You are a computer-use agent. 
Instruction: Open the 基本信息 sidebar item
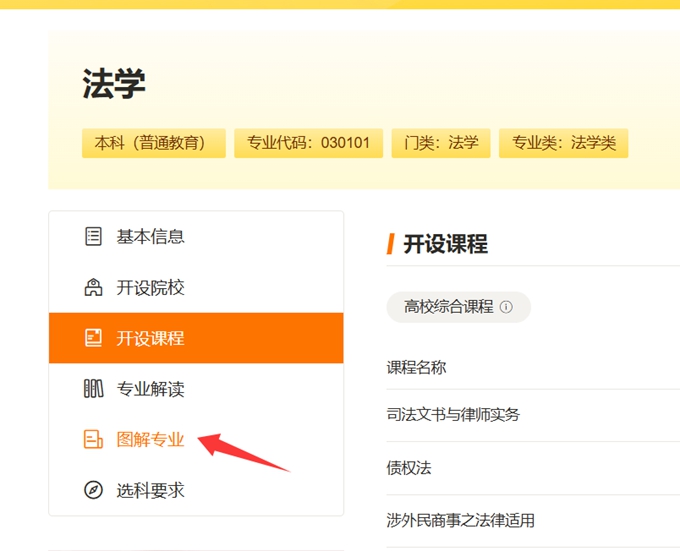coord(196,237)
